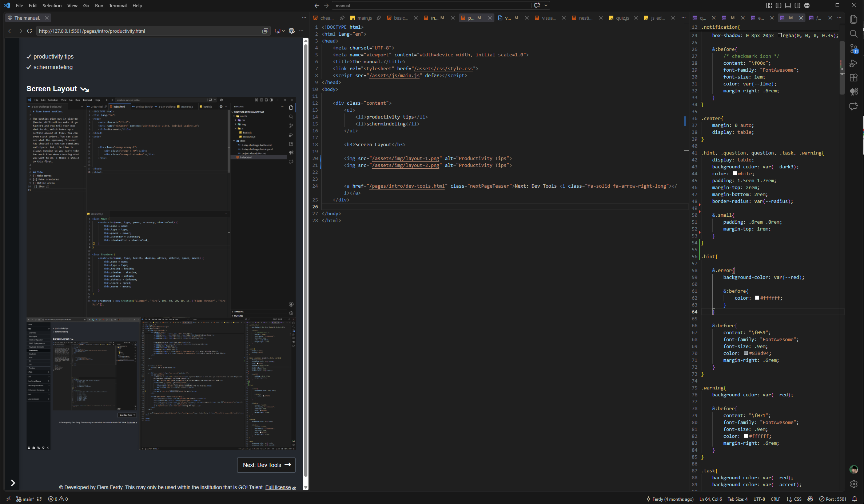This screenshot has height=504, width=864.
Task: Follow the /assets/css/style.css link in the editor
Action: tap(444, 68)
